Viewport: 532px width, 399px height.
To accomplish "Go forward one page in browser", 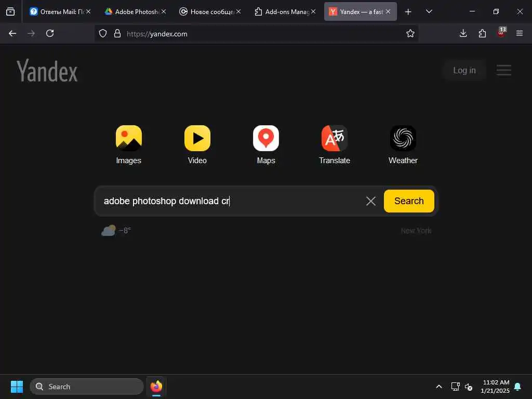I will [31, 33].
